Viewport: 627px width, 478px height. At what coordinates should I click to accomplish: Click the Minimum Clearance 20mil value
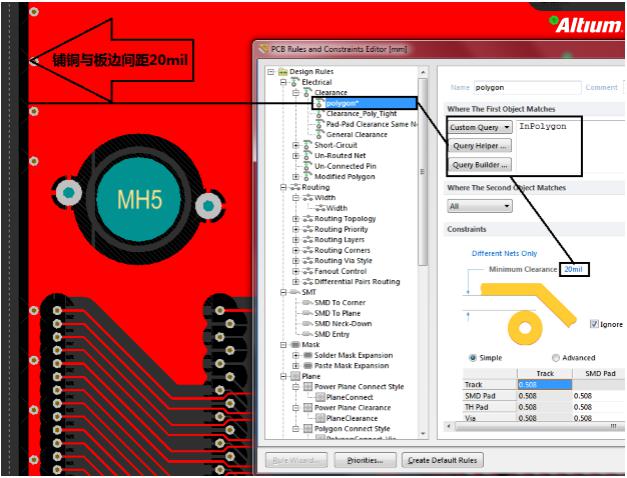[x=574, y=269]
